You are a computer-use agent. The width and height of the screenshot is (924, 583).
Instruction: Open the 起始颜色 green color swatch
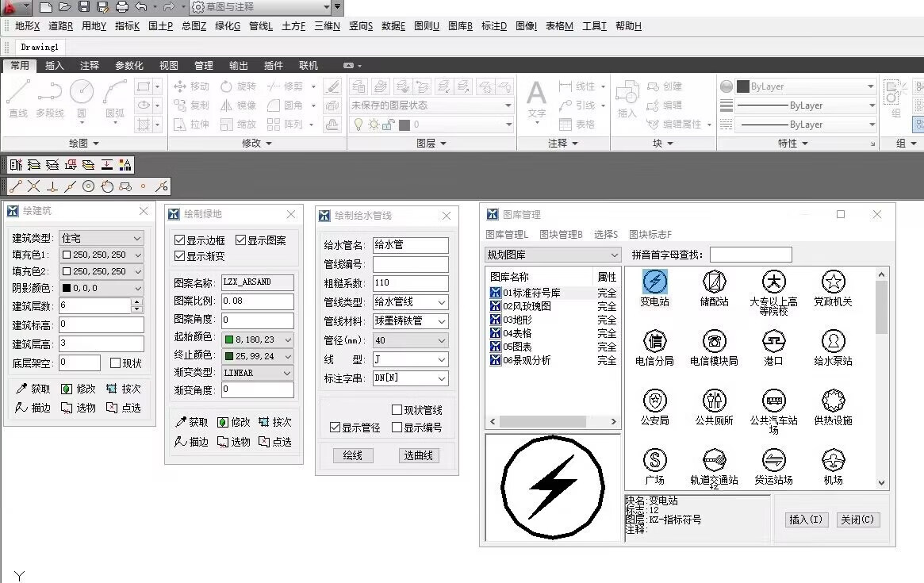(x=259, y=339)
